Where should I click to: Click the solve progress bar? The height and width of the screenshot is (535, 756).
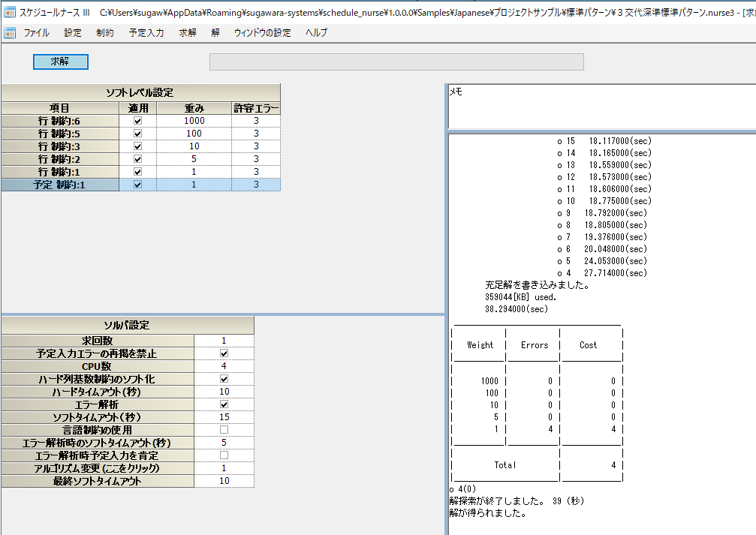[x=396, y=62]
